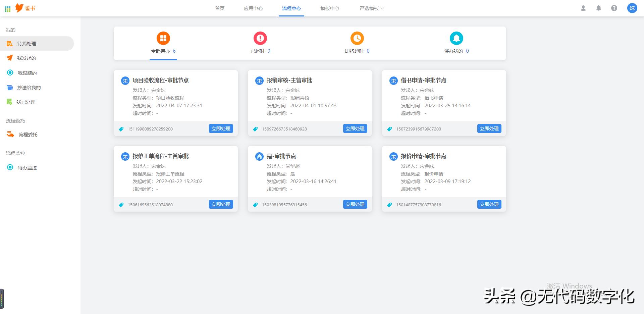Click the 已超时 alert icon

[260, 38]
